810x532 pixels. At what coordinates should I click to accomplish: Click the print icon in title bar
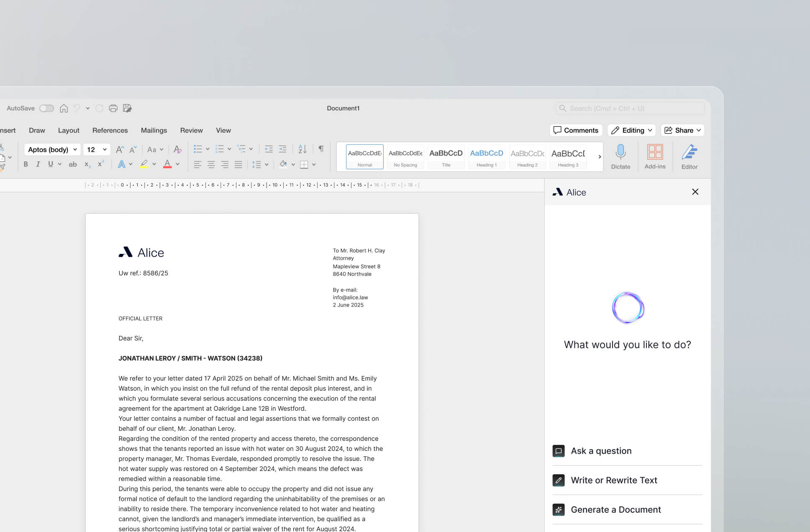click(x=113, y=108)
